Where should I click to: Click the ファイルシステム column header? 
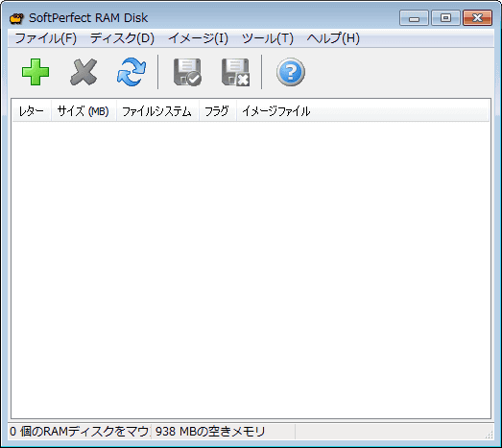tap(157, 111)
